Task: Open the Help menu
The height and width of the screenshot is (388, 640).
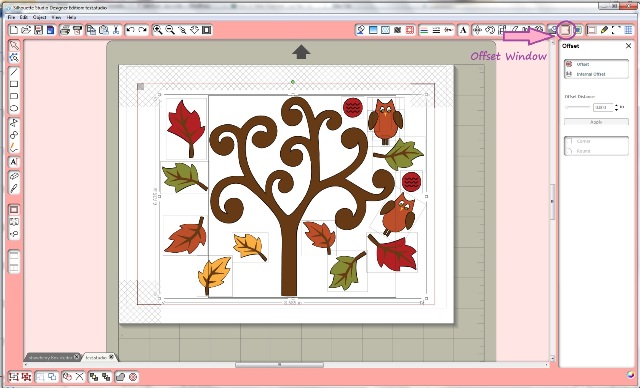Action: coord(71,18)
